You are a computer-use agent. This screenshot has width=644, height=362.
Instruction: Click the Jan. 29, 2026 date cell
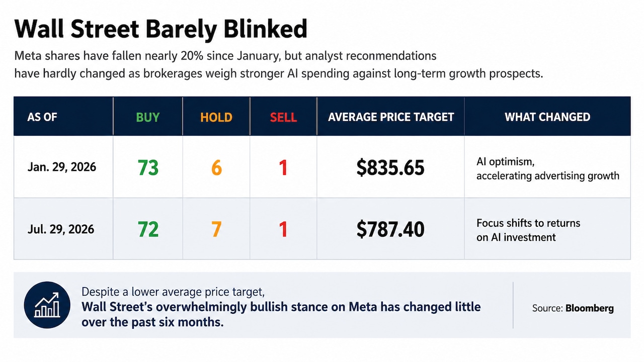(x=61, y=167)
